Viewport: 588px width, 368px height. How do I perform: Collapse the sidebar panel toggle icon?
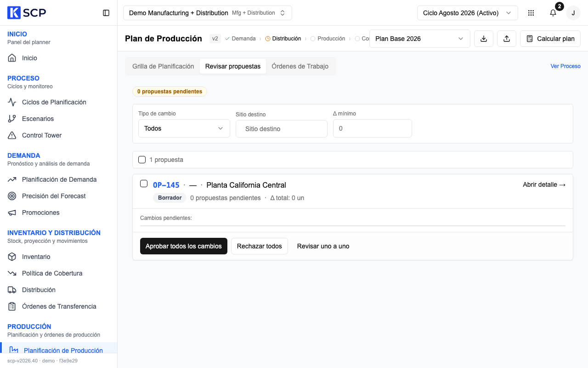(x=106, y=13)
